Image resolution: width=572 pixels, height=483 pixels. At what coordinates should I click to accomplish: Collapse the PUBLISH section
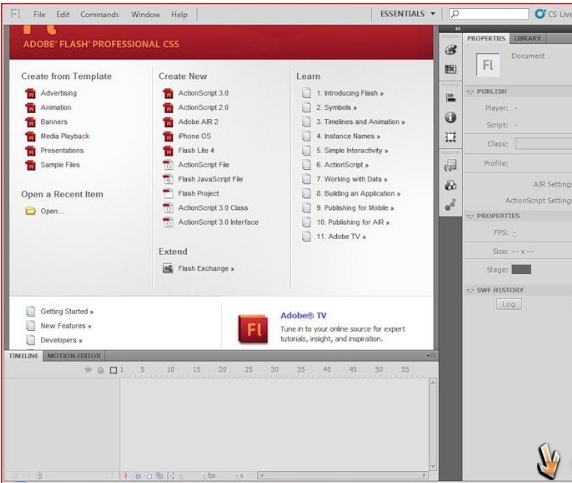point(470,92)
